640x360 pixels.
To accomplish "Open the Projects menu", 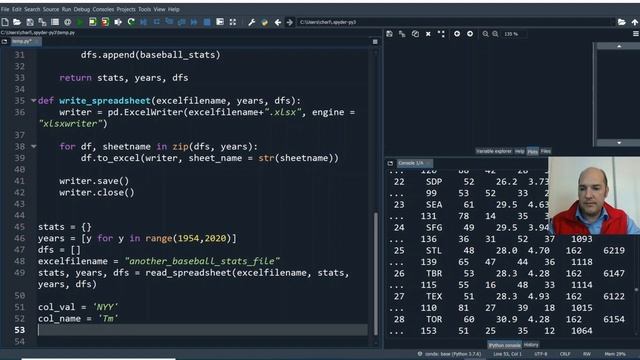I will click(126, 9).
